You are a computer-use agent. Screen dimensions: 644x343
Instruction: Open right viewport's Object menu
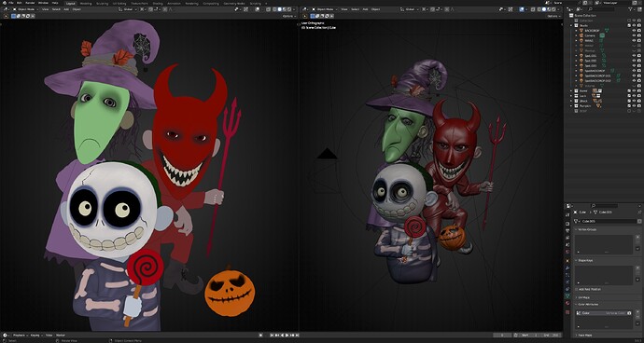375,9
